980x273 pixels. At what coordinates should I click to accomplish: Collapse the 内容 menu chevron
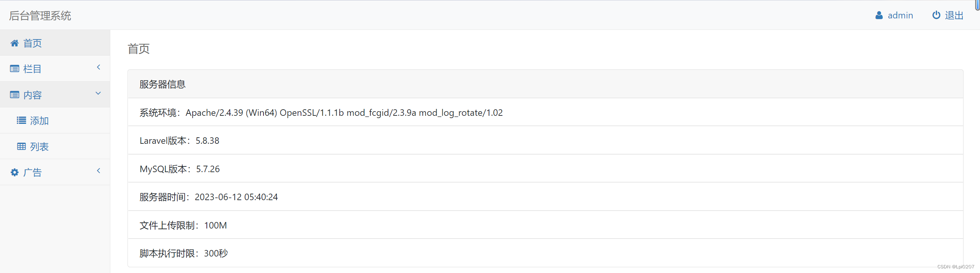pyautogui.click(x=98, y=93)
